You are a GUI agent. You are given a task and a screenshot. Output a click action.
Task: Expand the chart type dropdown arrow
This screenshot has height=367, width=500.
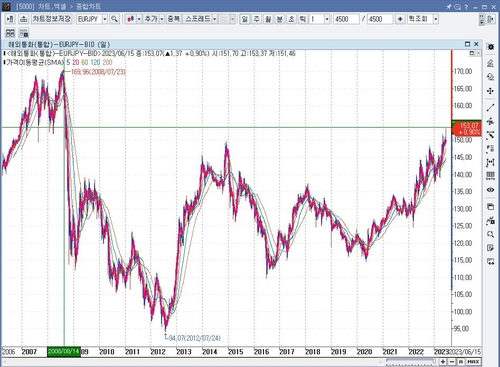click(x=139, y=19)
